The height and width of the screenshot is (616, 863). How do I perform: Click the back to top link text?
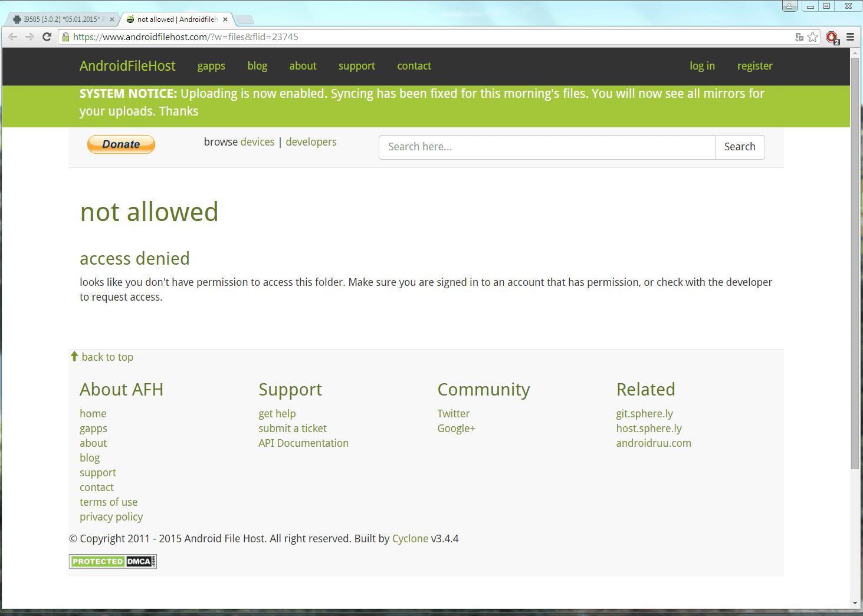point(107,357)
